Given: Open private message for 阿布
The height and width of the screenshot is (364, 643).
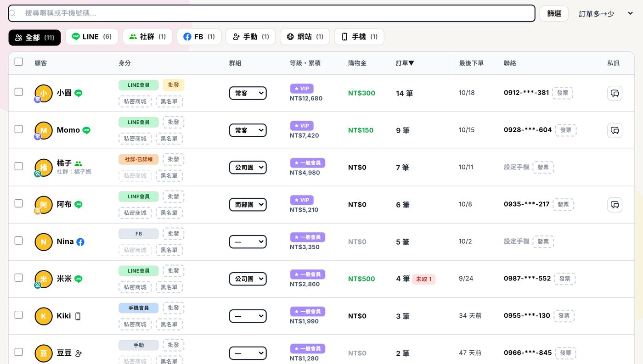Looking at the screenshot, I should [615, 205].
